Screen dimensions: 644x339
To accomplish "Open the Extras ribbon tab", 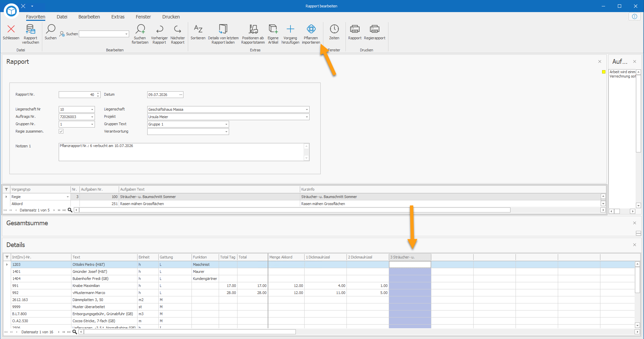I will (118, 17).
